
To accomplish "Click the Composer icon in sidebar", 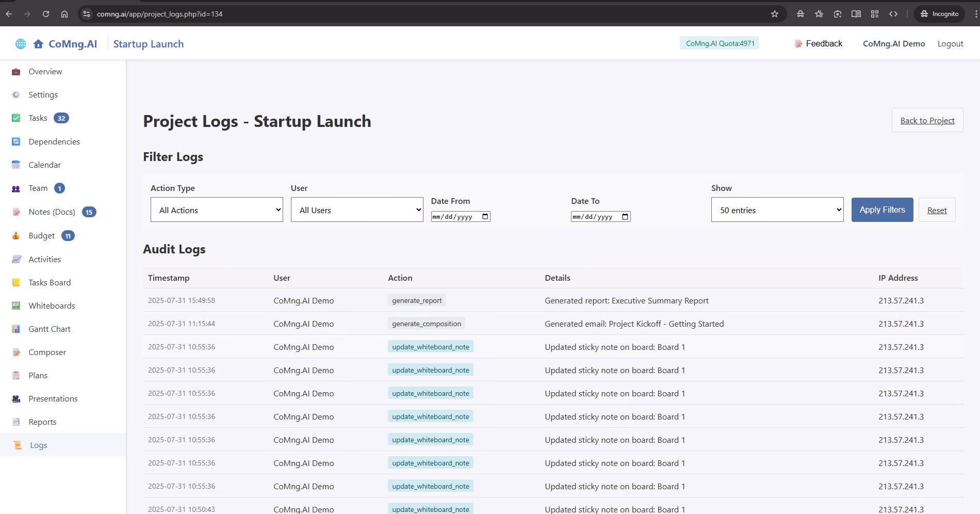I will [16, 352].
